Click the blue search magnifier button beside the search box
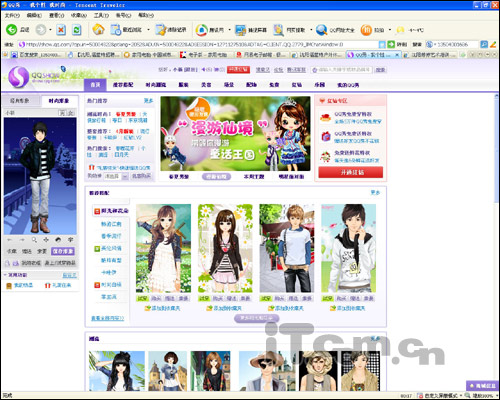This screenshot has width=500, height=400. coord(484,44)
